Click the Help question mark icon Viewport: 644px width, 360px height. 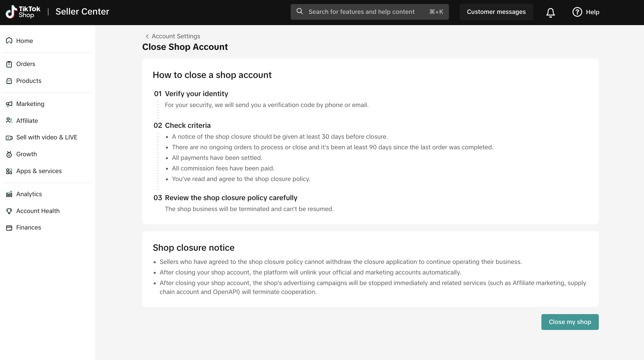tap(577, 12)
